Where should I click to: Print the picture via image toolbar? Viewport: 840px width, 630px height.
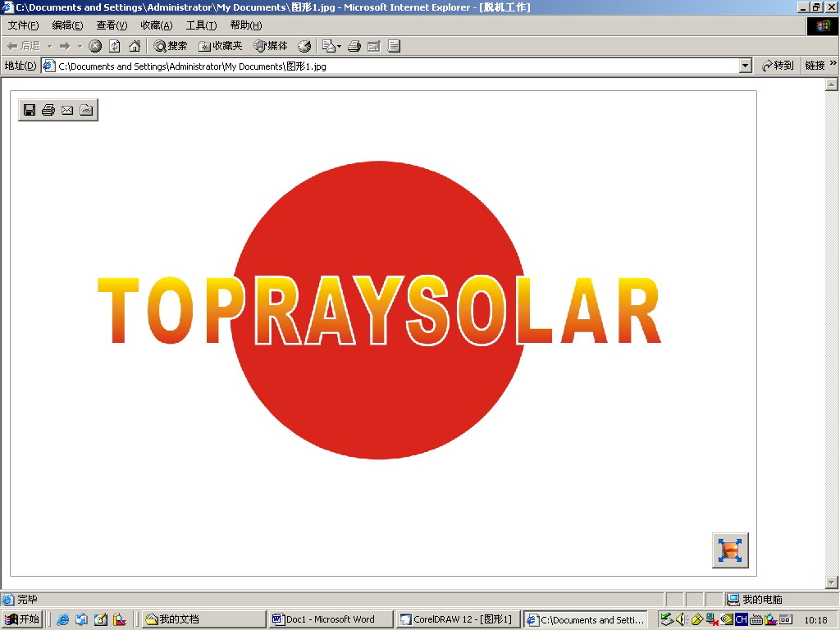point(48,110)
